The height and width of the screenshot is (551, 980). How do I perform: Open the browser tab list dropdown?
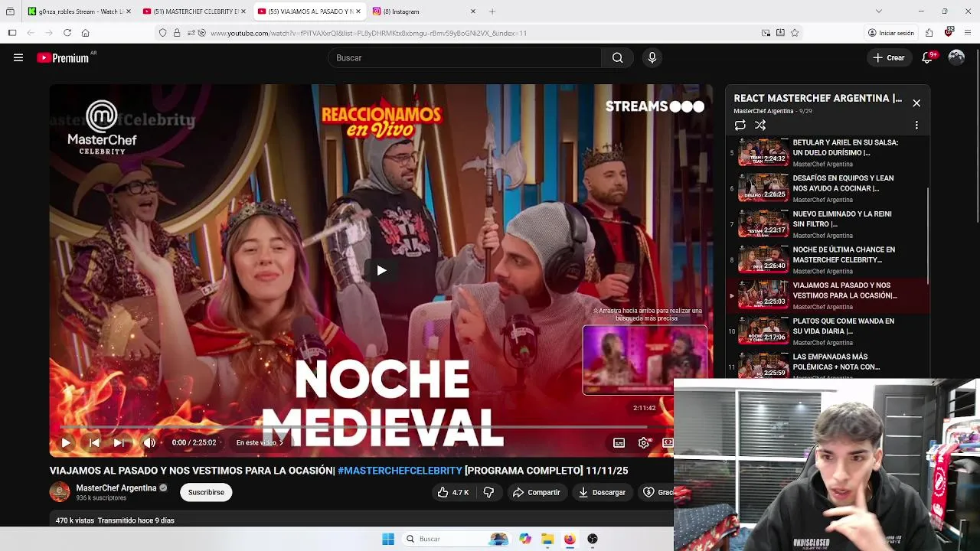(x=878, y=11)
